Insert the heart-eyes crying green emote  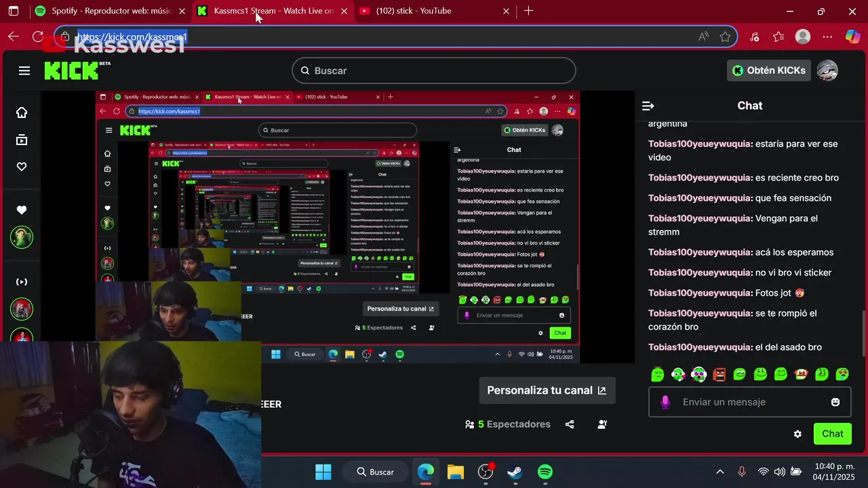(x=842, y=373)
